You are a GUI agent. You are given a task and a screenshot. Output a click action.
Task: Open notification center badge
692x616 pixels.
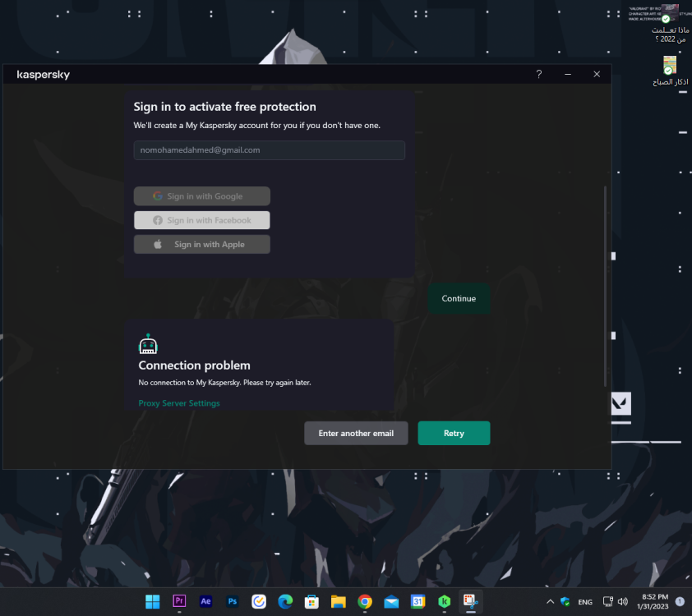[x=680, y=601]
